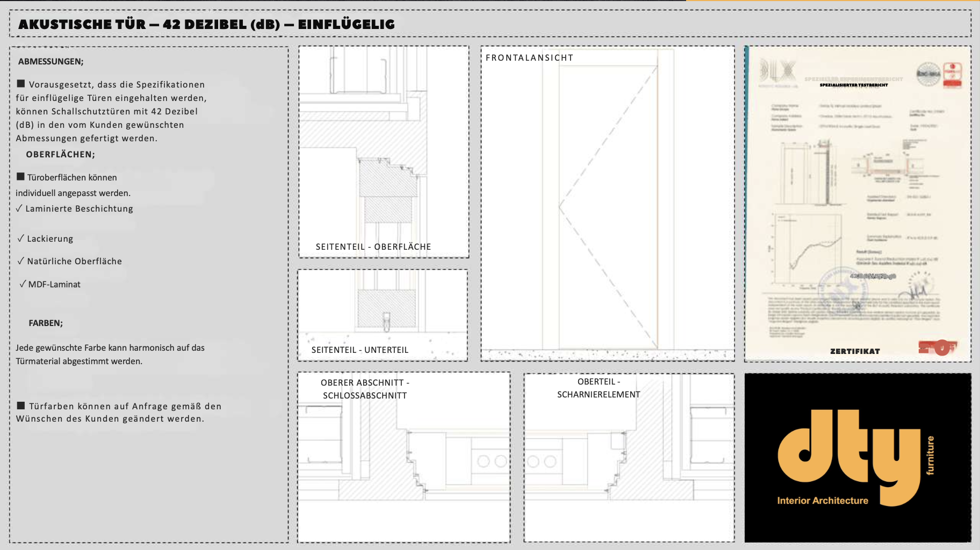The image size is (980, 550).
Task: Click the title 'AKUSTISCHE TÜR – 42 DEZIBEL (dB) – EINFLÜGELIG'
Action: [206, 24]
